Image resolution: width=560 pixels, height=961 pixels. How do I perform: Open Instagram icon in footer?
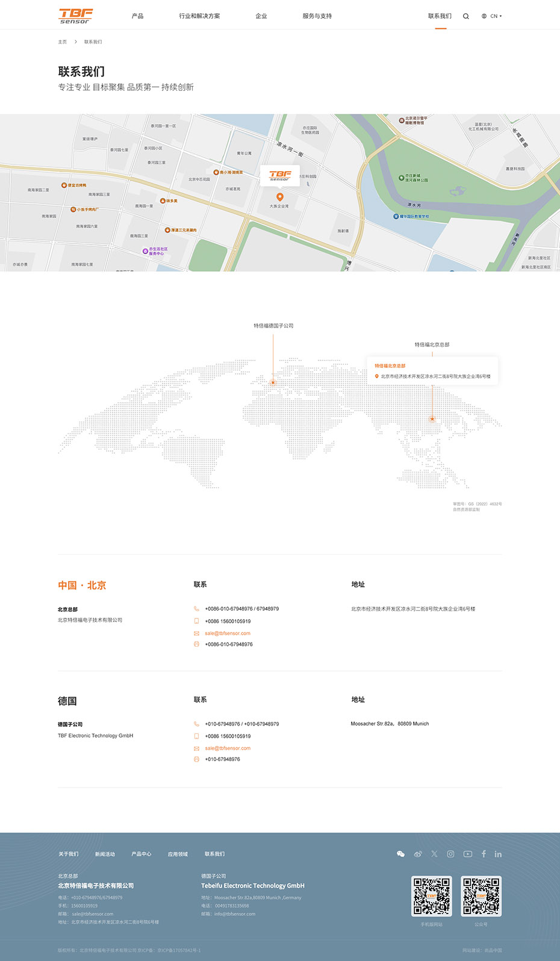[x=450, y=854]
